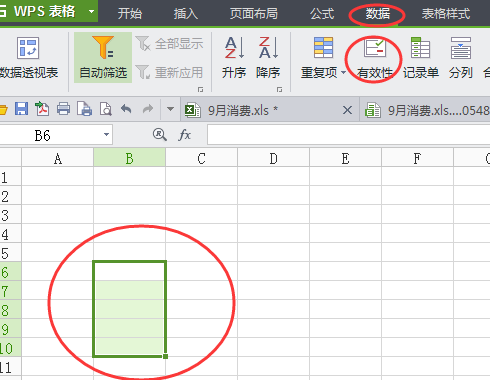Switch to the 9月消费.xls....0548 document tab
The width and height of the screenshot is (490, 380).
coord(425,110)
